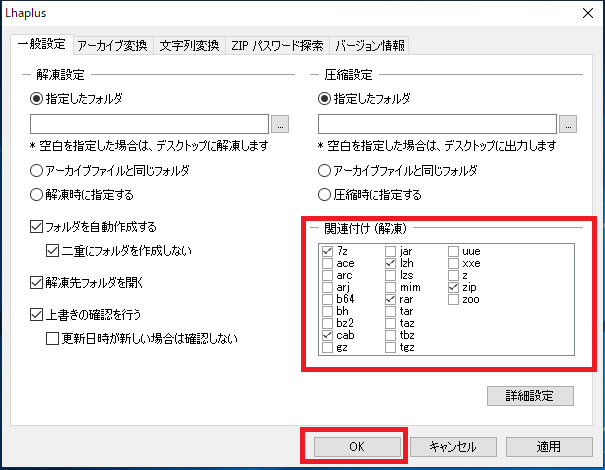Click the キャンセル button

click(x=453, y=447)
